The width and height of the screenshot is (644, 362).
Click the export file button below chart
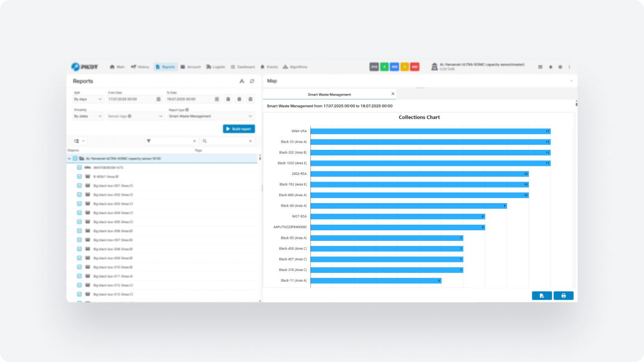[541, 296]
